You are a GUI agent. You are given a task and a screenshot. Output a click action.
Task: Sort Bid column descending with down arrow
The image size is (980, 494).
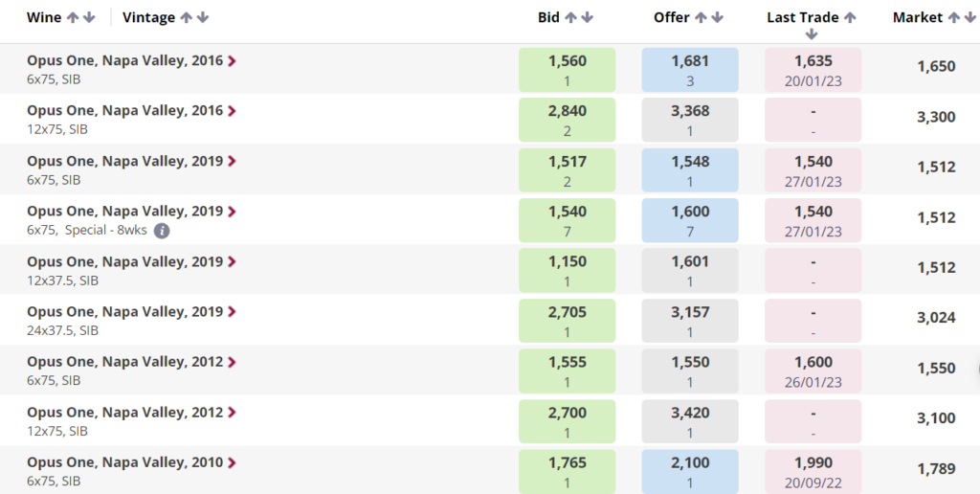click(587, 17)
